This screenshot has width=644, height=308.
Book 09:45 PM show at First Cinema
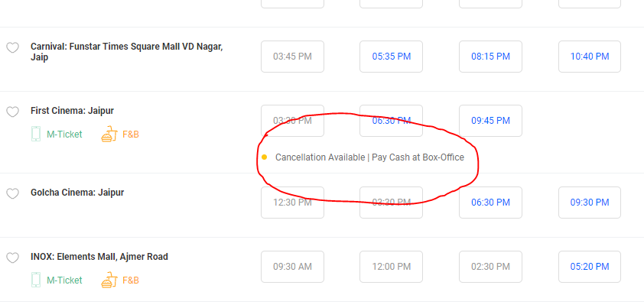click(x=490, y=121)
